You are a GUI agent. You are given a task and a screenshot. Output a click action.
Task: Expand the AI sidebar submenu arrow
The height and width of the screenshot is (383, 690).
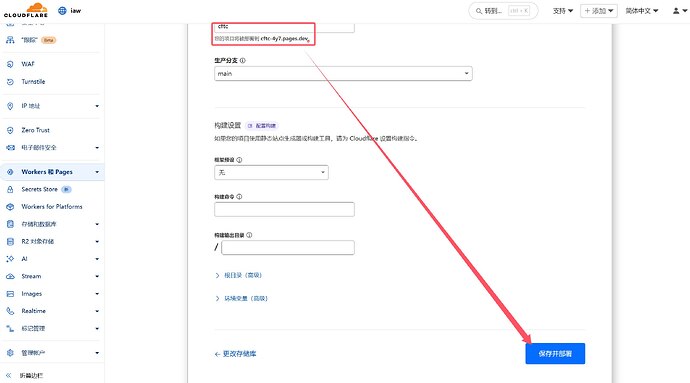pos(97,259)
